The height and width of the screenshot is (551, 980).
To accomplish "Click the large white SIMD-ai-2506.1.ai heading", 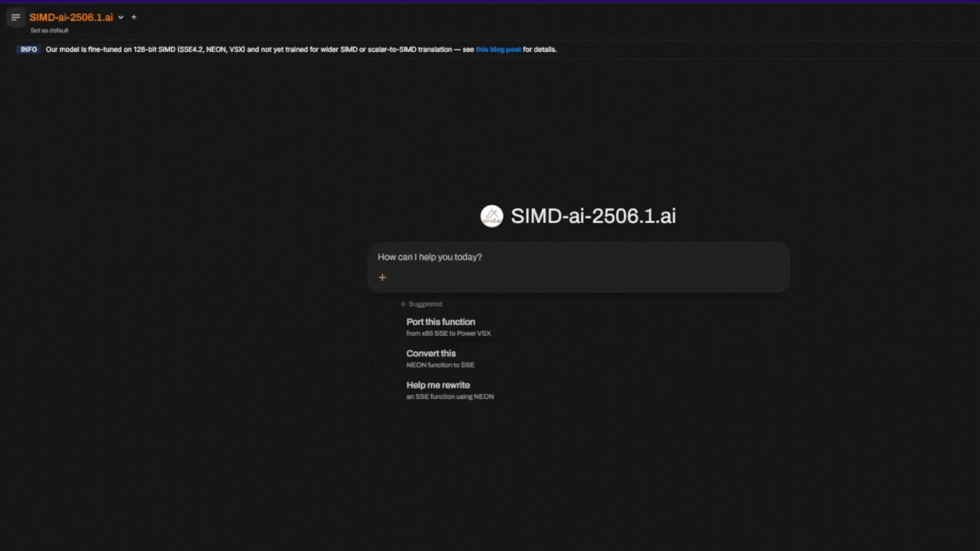I will point(593,216).
